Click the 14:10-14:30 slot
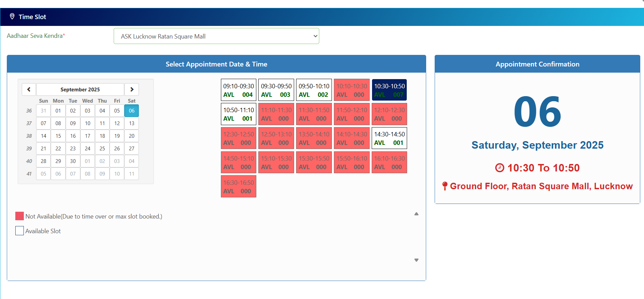Image resolution: width=644 pixels, height=299 pixels. tap(352, 138)
